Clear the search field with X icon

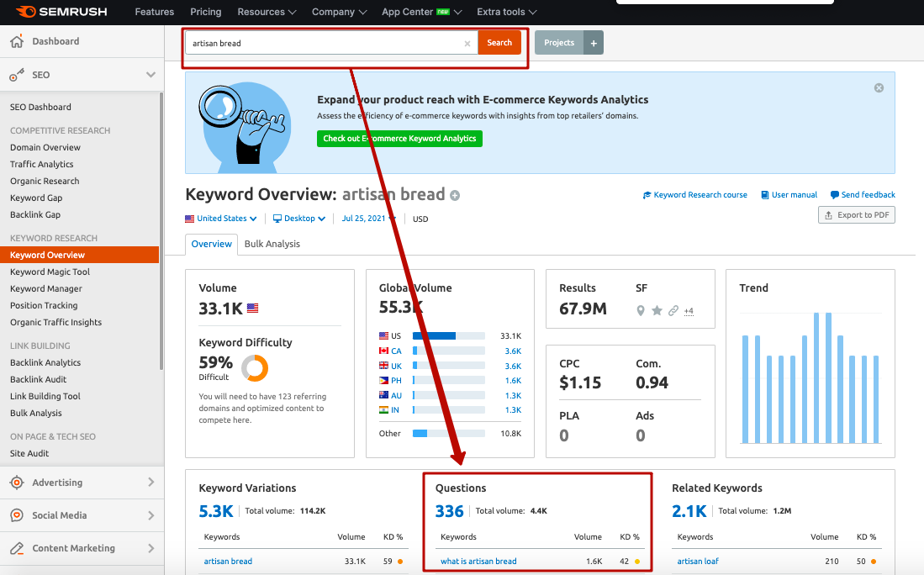467,44
